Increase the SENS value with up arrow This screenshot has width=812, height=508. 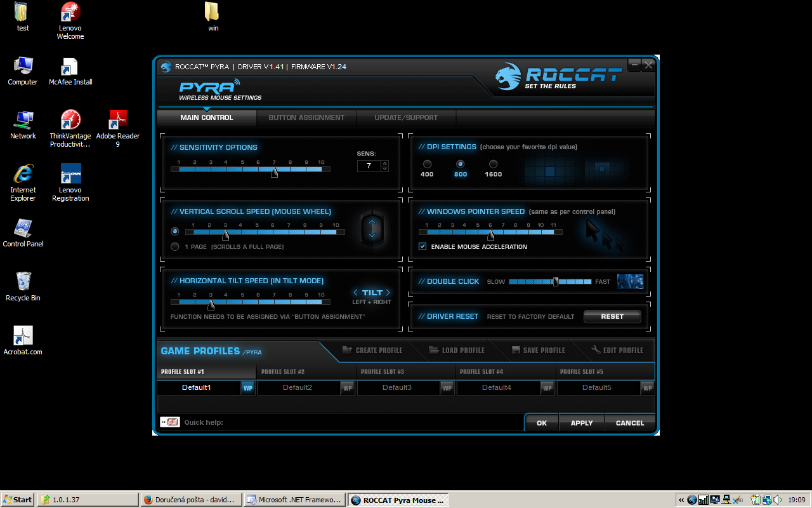tap(384, 163)
